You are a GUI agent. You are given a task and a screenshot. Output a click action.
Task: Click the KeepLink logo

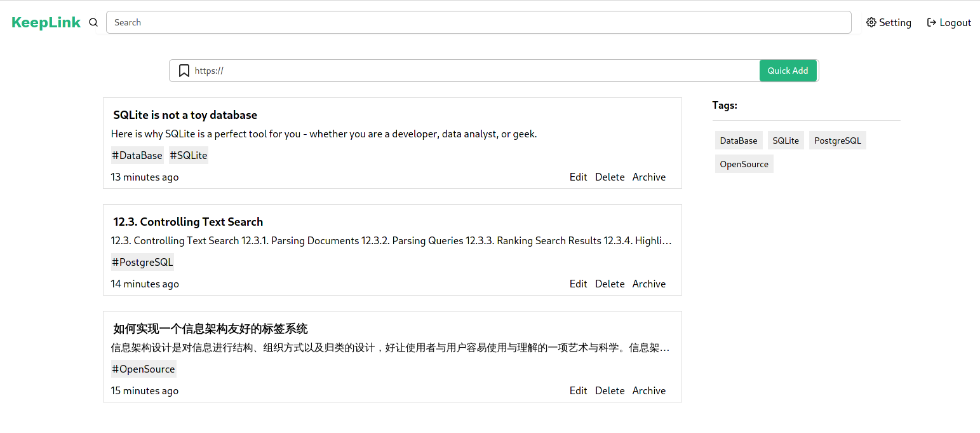coord(46,22)
